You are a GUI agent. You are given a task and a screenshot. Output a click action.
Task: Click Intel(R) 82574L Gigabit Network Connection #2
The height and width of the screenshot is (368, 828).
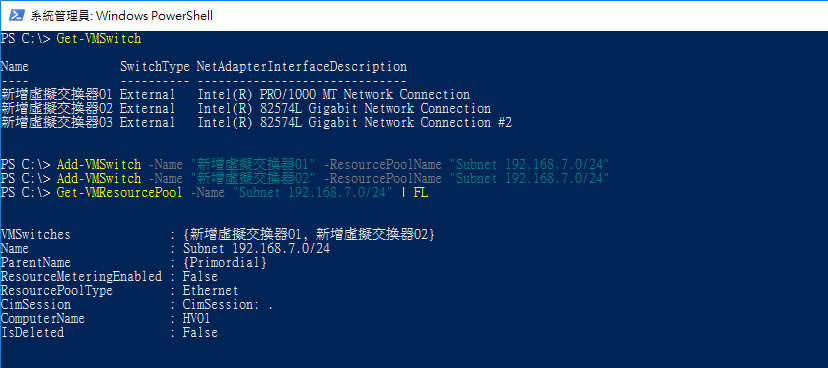click(x=355, y=123)
